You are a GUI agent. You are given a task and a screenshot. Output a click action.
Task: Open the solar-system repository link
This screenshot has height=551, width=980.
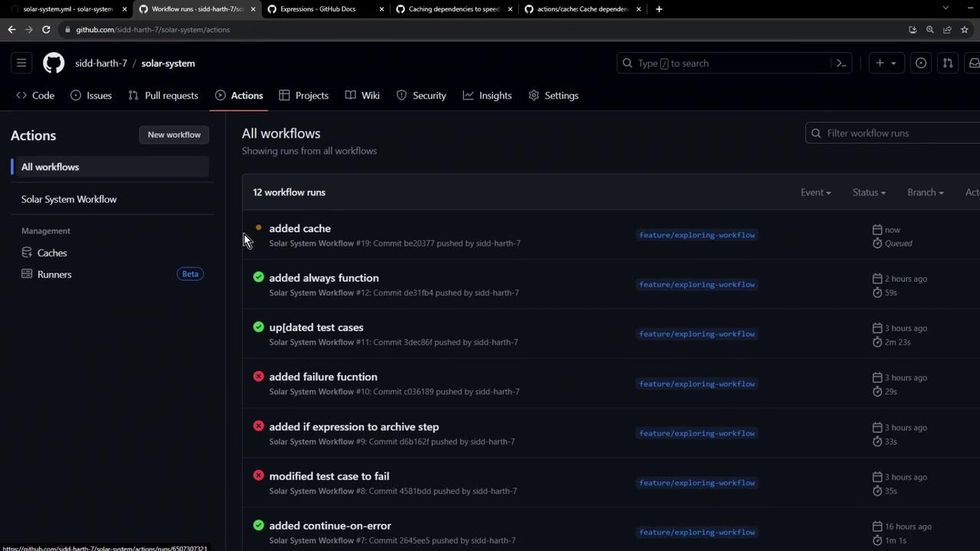(x=168, y=64)
